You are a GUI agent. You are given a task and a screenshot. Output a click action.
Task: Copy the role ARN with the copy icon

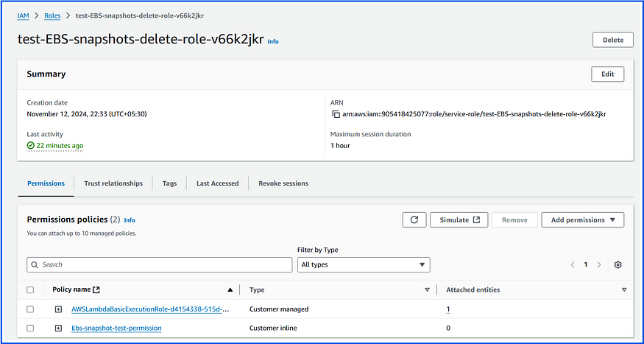336,114
